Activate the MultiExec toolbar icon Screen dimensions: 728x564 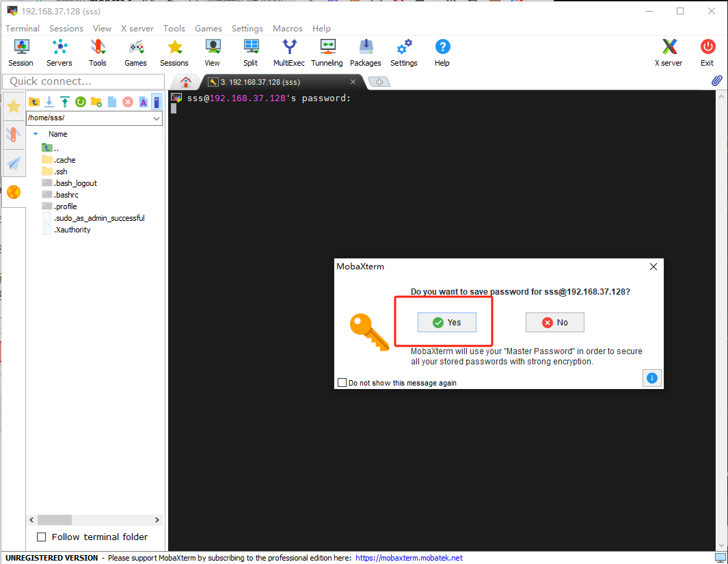(288, 53)
